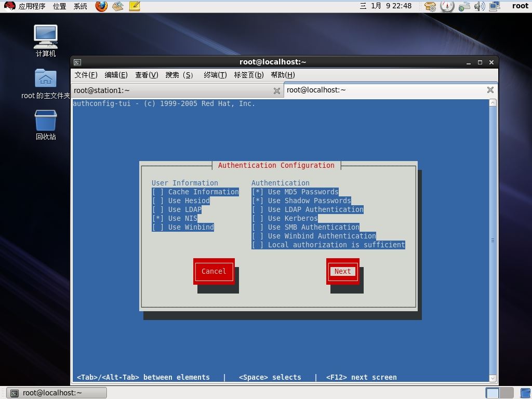Open the 位置 panel menu

click(59, 6)
